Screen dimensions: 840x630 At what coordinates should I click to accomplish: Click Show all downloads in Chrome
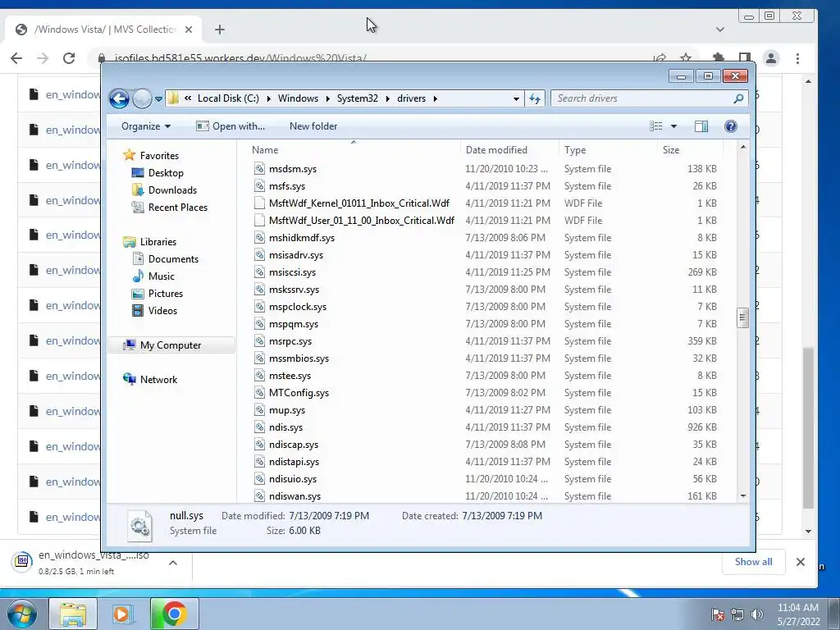pos(753,562)
